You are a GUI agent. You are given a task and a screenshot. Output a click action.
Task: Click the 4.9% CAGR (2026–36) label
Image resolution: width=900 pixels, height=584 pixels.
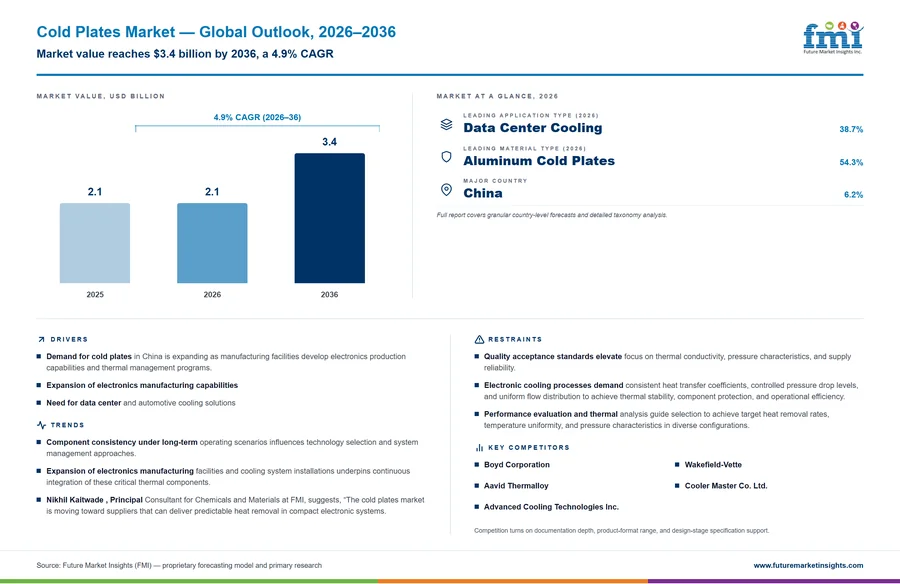click(257, 117)
